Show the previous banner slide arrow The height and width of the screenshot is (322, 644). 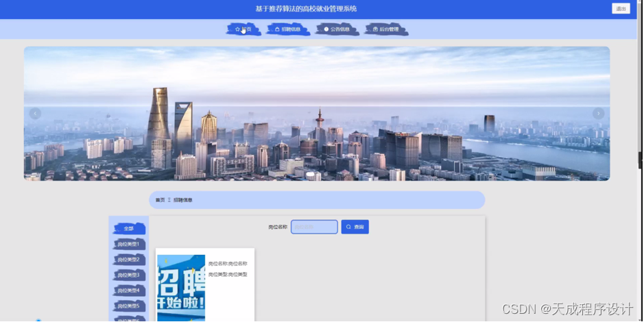(x=35, y=113)
